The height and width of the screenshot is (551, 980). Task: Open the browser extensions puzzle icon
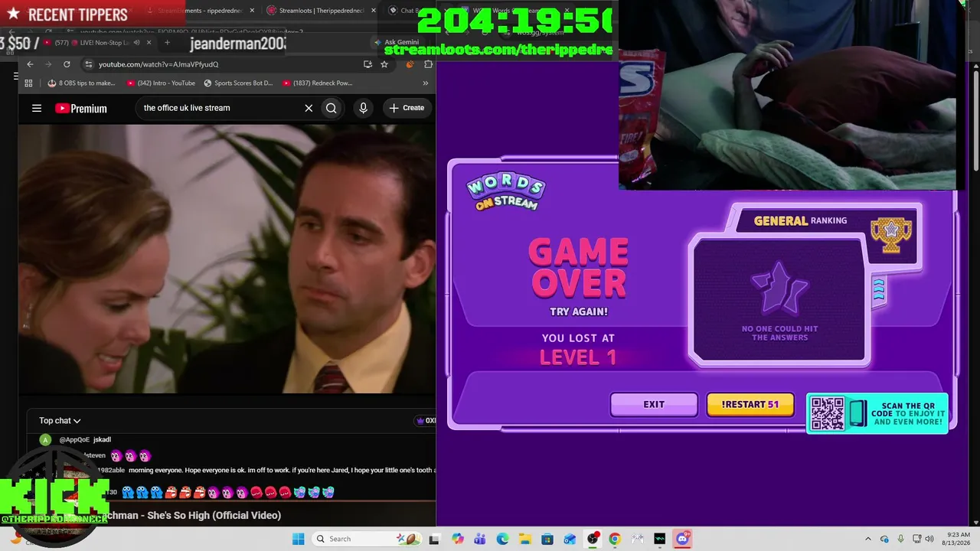coord(427,64)
